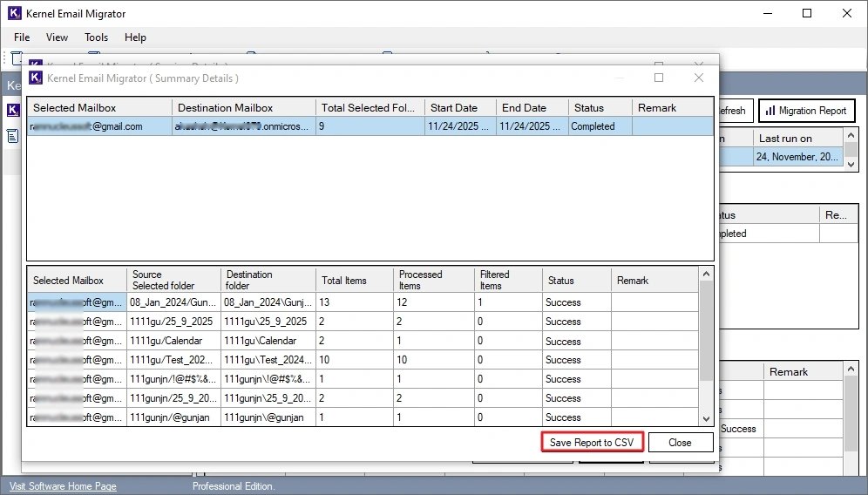This screenshot has width=868, height=495.
Task: Select the 1111gu/Test_202... source folder cell
Action: pos(173,360)
